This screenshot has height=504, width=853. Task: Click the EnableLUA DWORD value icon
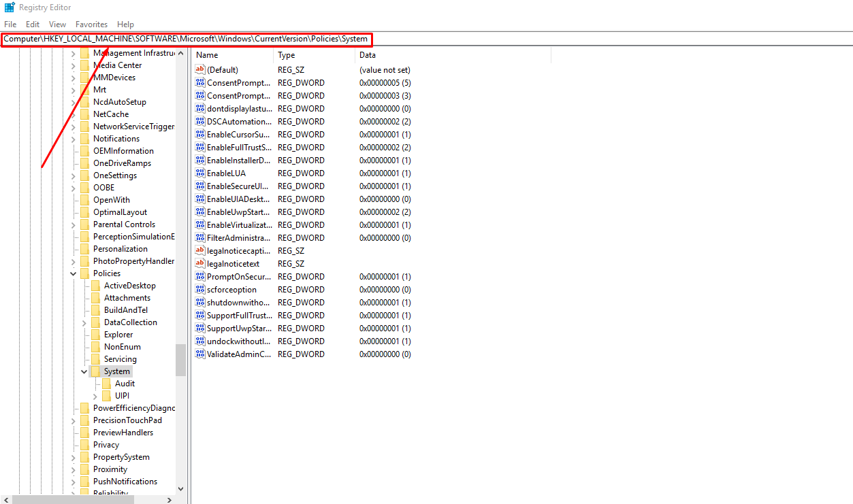pyautogui.click(x=200, y=173)
